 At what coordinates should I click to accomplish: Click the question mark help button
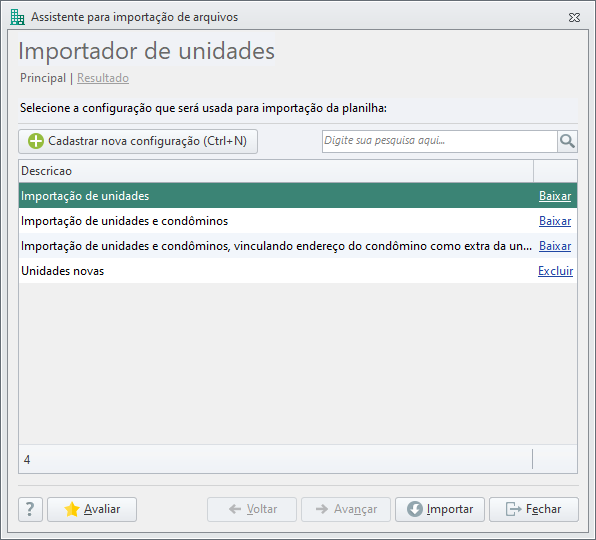(x=30, y=509)
